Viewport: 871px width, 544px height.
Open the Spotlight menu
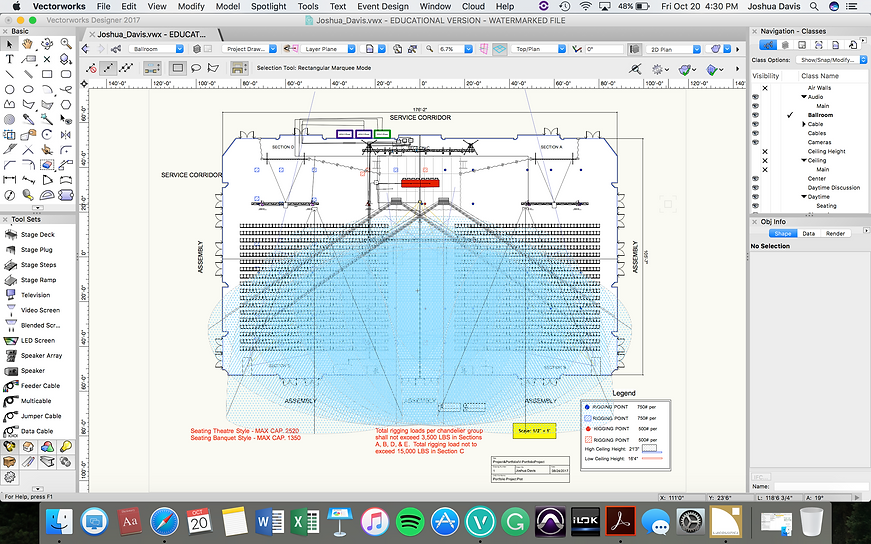[x=268, y=6]
